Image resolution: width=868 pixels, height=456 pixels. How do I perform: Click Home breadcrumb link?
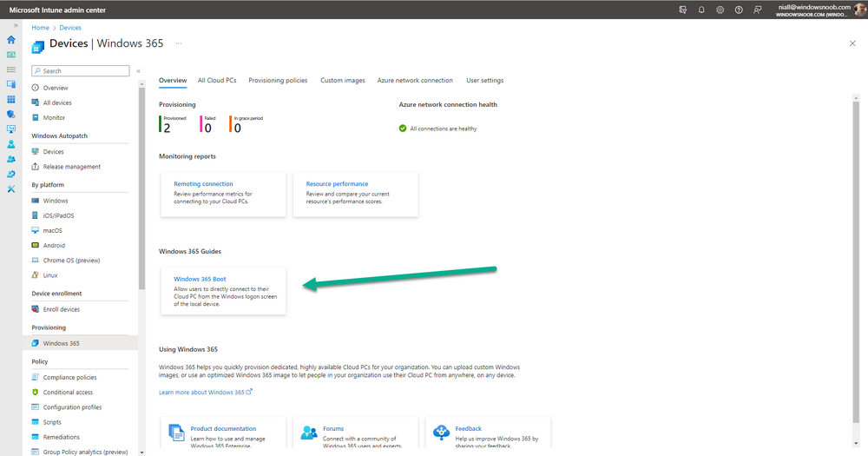(x=41, y=28)
